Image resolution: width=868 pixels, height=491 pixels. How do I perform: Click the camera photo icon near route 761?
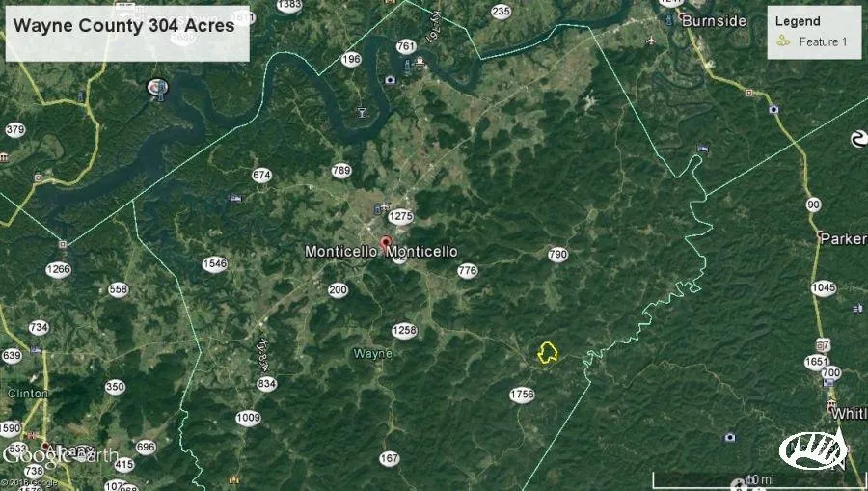click(x=391, y=80)
